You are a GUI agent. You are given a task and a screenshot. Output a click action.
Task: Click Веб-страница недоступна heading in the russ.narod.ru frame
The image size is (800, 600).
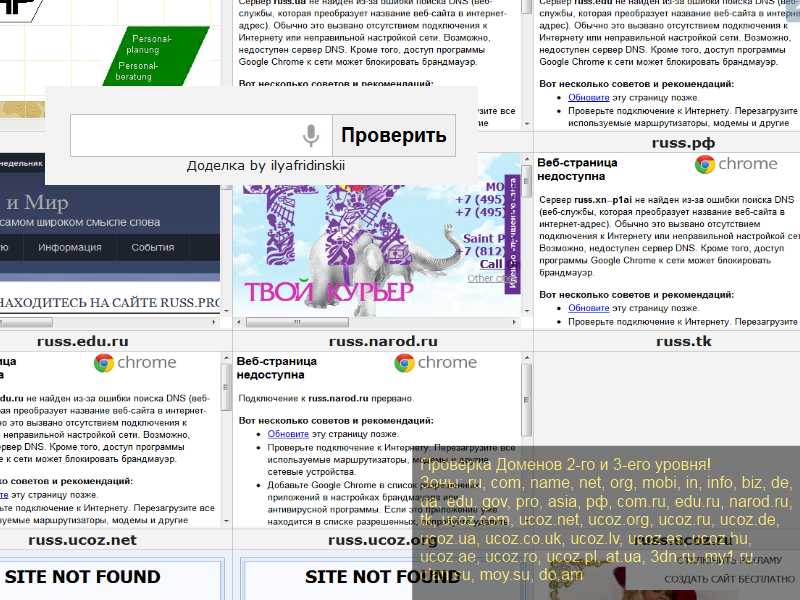click(x=277, y=368)
